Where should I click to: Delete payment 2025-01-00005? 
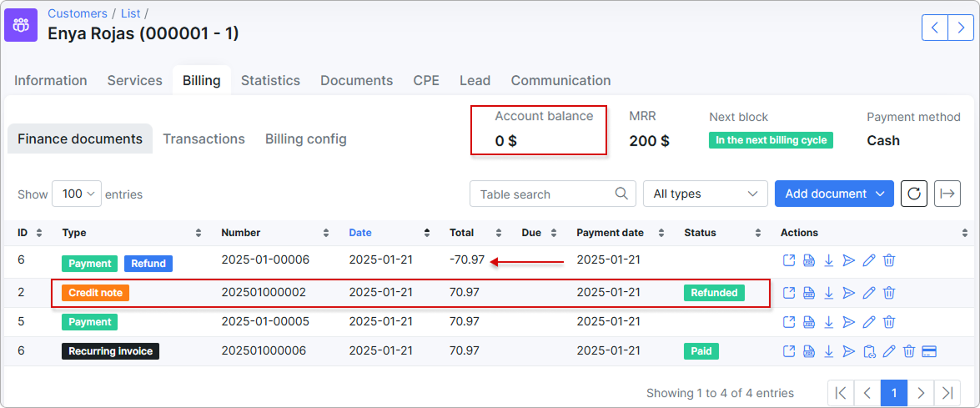[889, 322]
